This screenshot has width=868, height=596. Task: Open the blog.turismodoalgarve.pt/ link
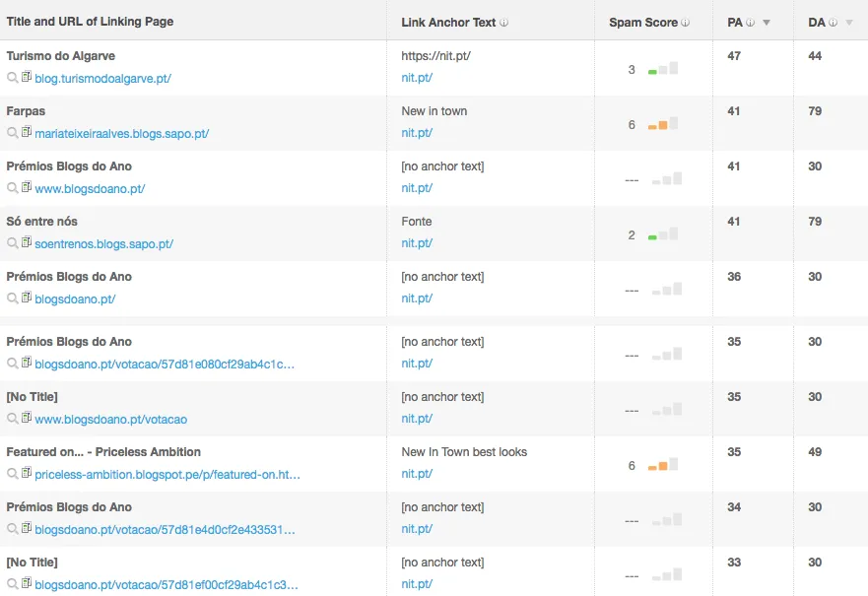pos(103,79)
